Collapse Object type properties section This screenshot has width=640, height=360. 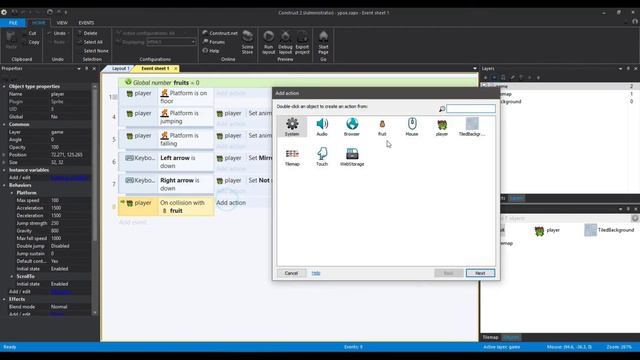pyautogui.click(x=4, y=87)
